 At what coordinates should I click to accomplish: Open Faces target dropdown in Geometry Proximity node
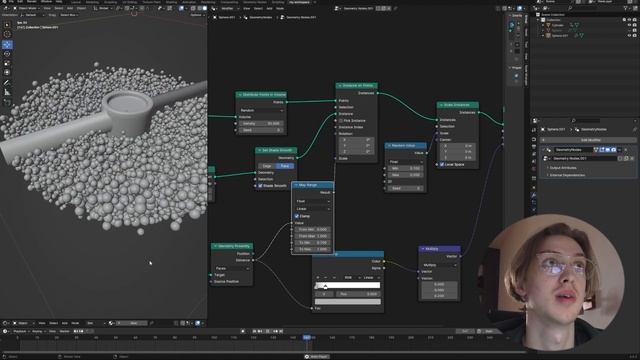[x=232, y=269]
